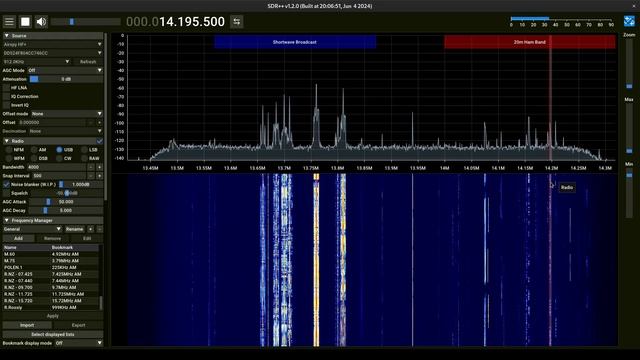Open the 912 kHz sample rate dropdown

[x=37, y=62]
